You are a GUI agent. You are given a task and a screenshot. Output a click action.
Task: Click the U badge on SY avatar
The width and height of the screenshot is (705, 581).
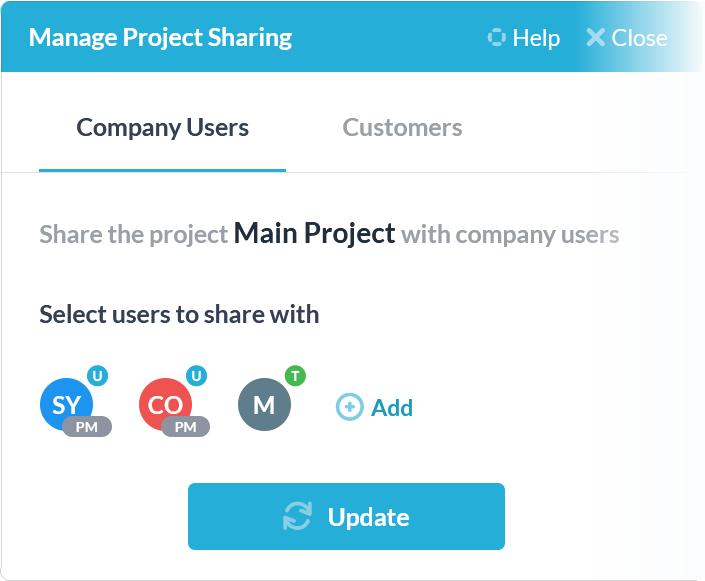coord(98,375)
